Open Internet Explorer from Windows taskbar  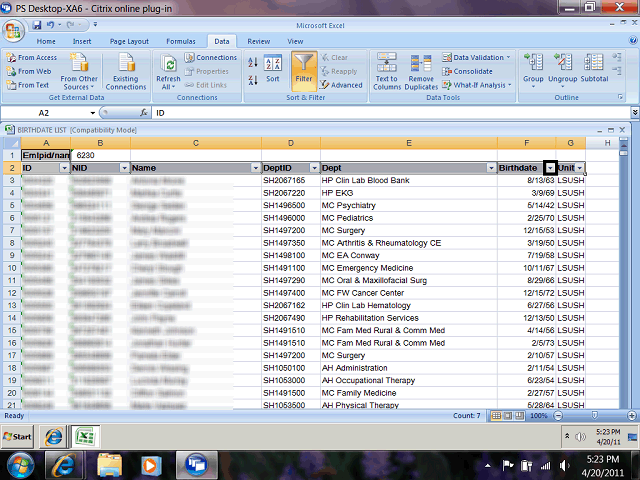(65, 464)
